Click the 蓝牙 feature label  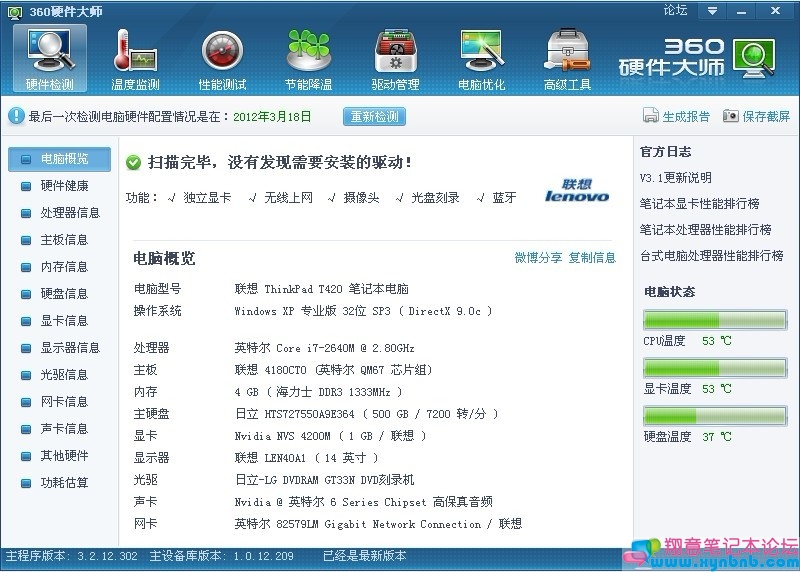(x=504, y=198)
